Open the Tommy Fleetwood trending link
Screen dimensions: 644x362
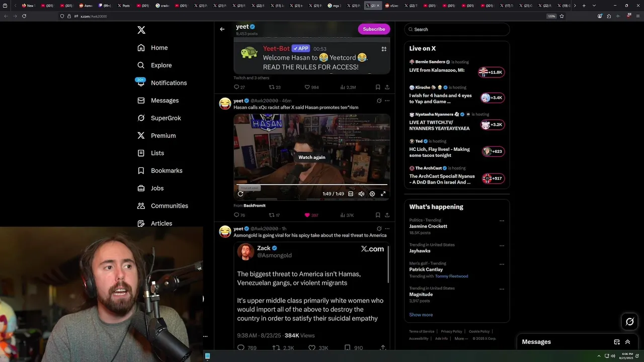[451, 276]
